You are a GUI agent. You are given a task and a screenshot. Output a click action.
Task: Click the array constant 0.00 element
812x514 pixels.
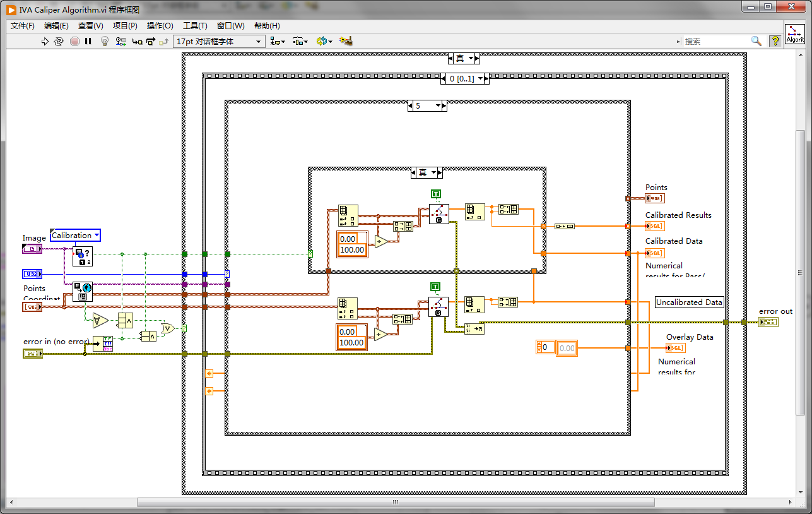coord(567,348)
